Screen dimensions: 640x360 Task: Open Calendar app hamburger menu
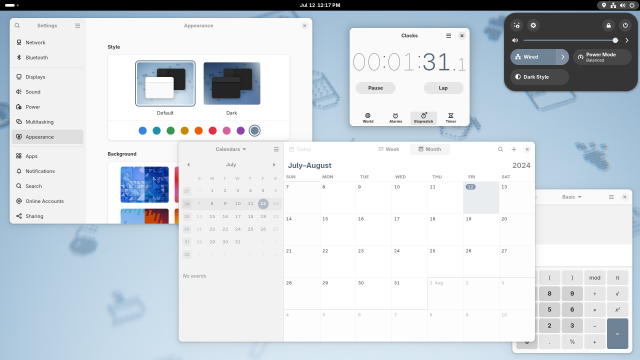[276, 149]
